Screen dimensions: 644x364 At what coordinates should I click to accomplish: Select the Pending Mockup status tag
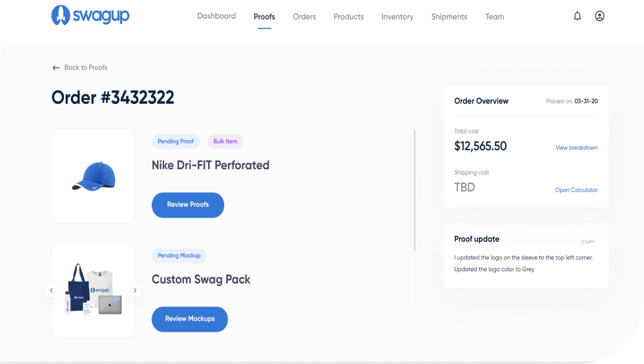179,255
